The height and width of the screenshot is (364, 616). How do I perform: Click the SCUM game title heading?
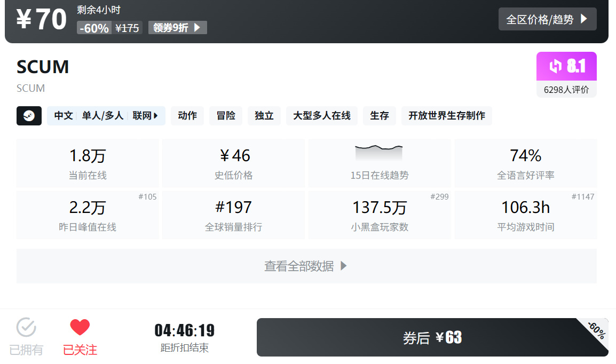pos(43,67)
